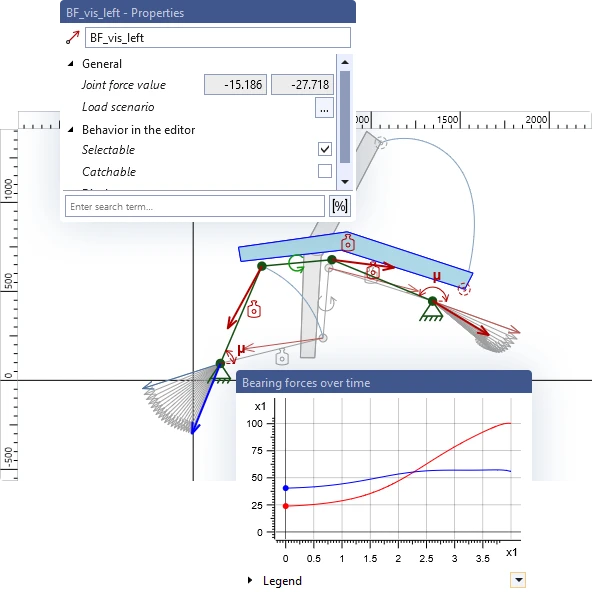
Task: Click the gray rotation arrow icon
Action: 327,304
